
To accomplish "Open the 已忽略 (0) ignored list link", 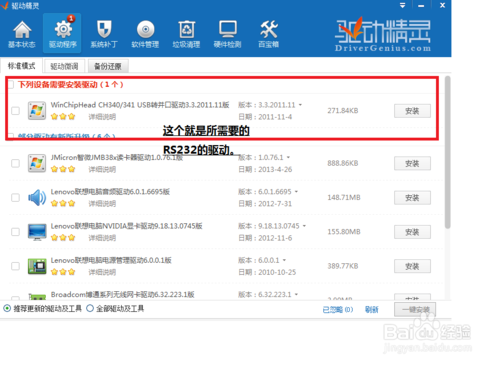I will tap(338, 310).
